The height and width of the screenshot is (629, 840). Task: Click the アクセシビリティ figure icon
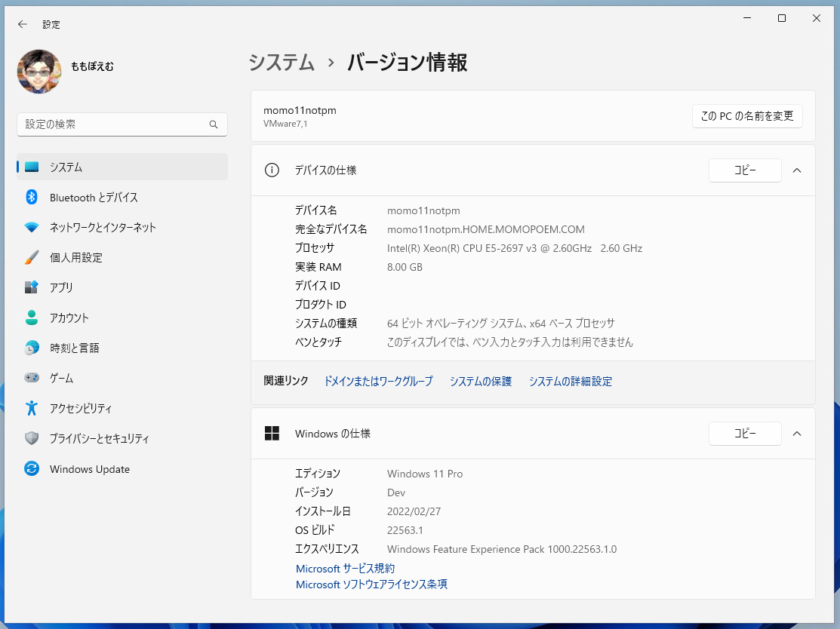(32, 409)
